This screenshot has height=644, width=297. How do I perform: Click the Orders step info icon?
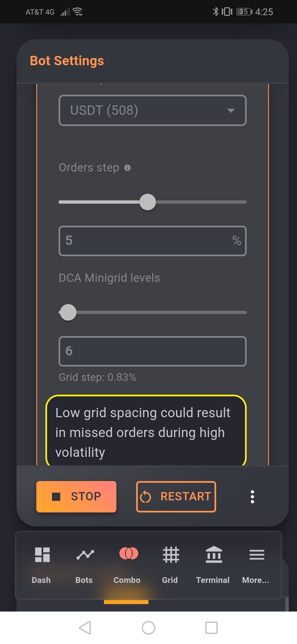(x=127, y=168)
